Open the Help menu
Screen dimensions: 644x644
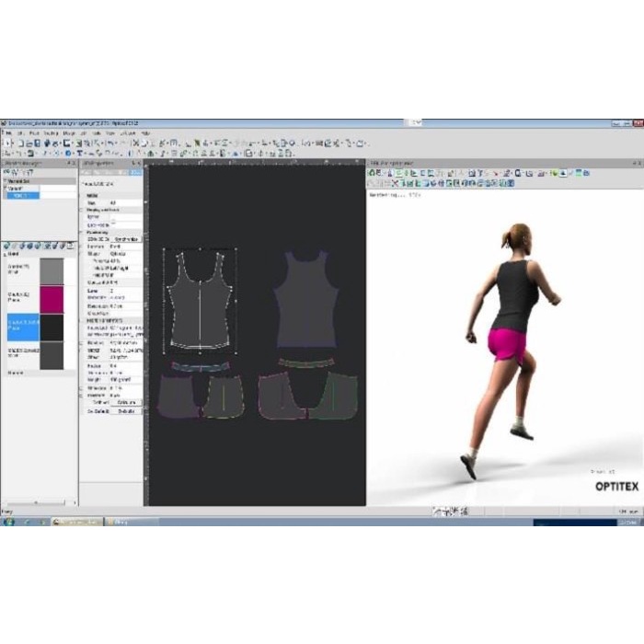(145, 133)
